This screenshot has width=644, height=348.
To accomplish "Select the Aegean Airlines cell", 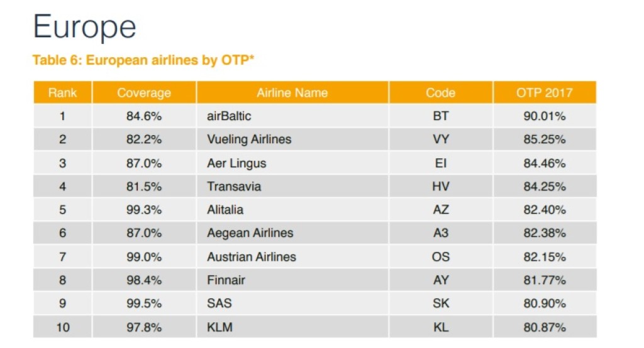I will pos(250,233).
